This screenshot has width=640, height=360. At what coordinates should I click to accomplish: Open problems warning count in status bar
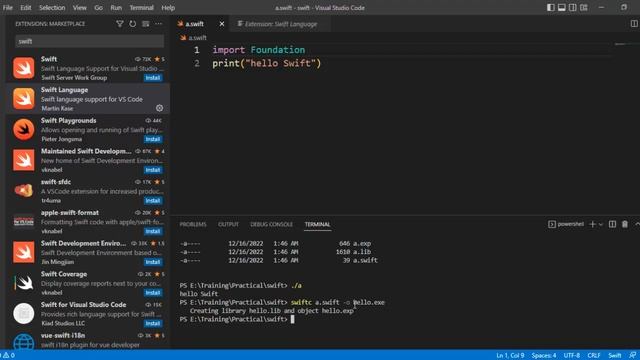point(8,355)
